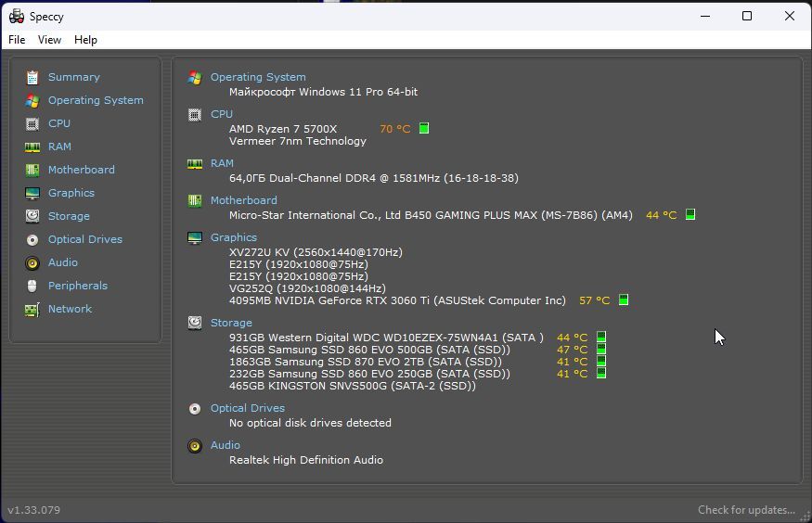
Task: Click the monitor icon beside Graphics heading
Action: pyautogui.click(x=195, y=238)
